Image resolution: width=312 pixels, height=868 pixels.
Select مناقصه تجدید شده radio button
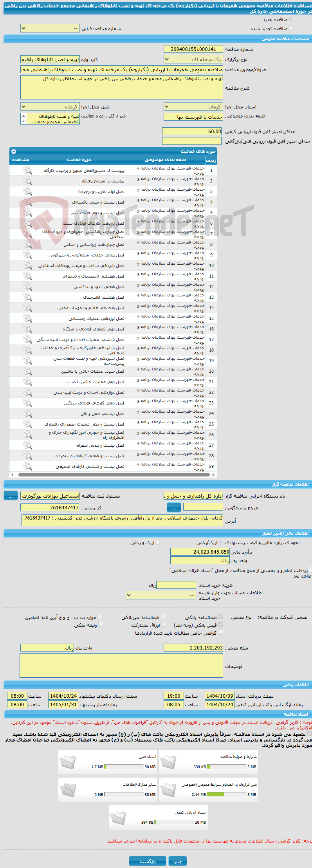291,28
